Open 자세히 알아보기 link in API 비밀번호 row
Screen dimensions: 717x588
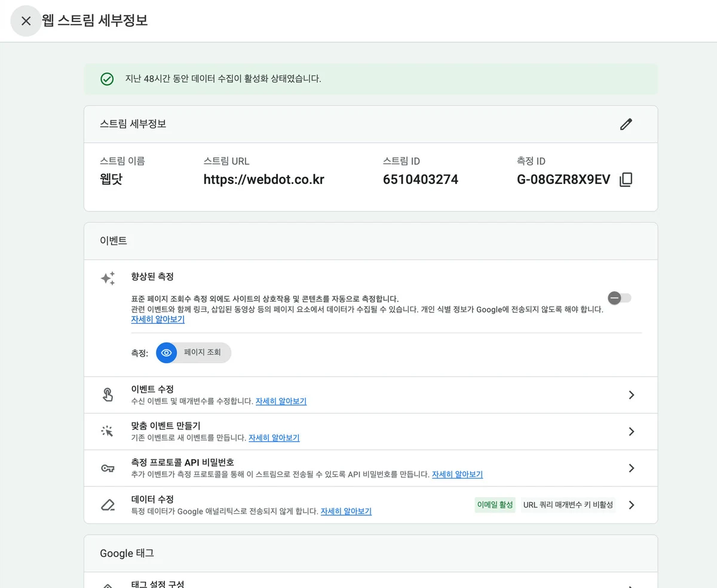click(457, 474)
